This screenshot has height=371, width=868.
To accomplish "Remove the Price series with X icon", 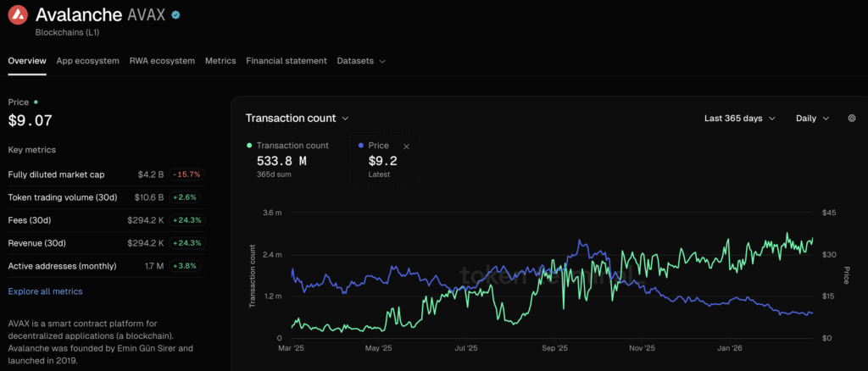I will tap(406, 147).
